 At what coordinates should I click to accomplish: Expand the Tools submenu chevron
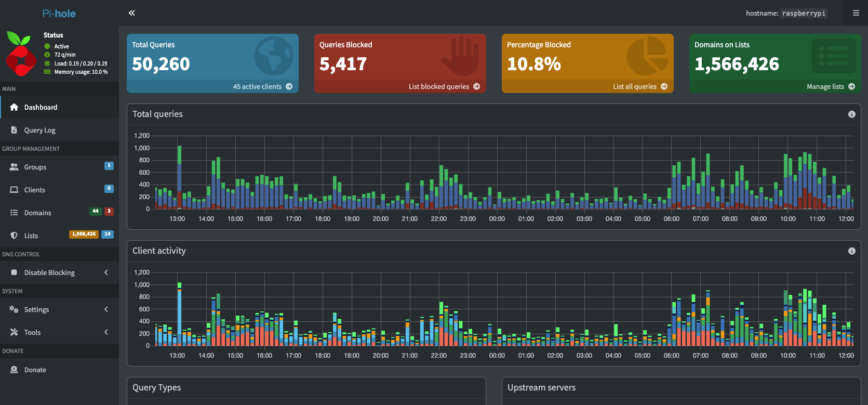pos(106,332)
